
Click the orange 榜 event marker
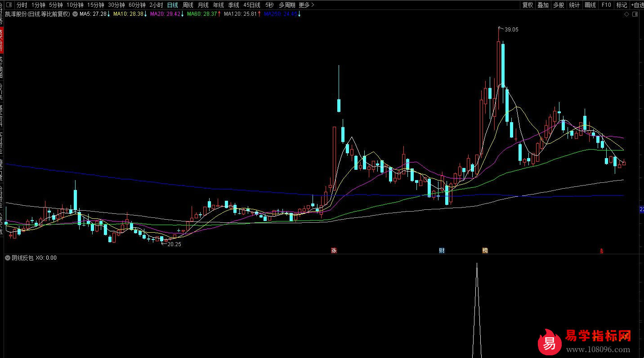click(485, 251)
